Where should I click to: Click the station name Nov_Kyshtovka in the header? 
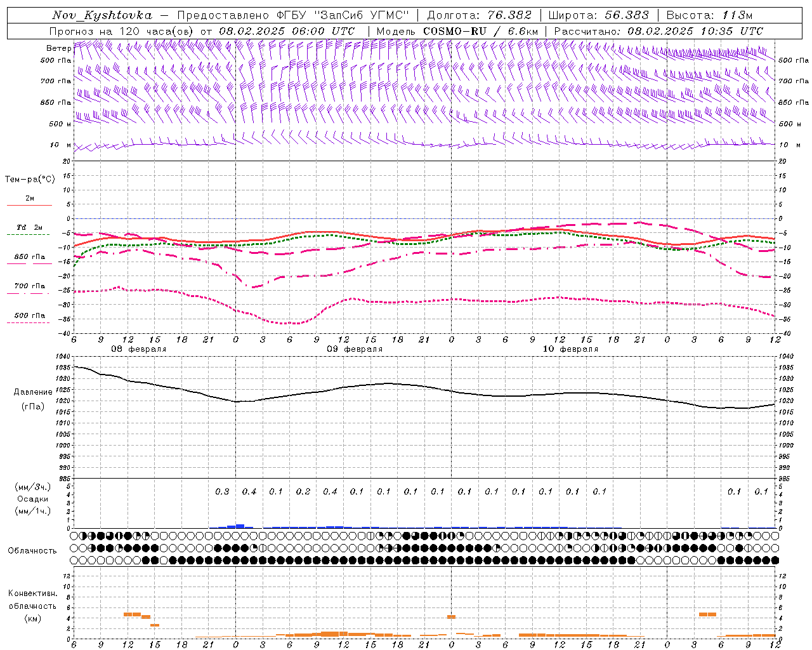click(x=101, y=15)
